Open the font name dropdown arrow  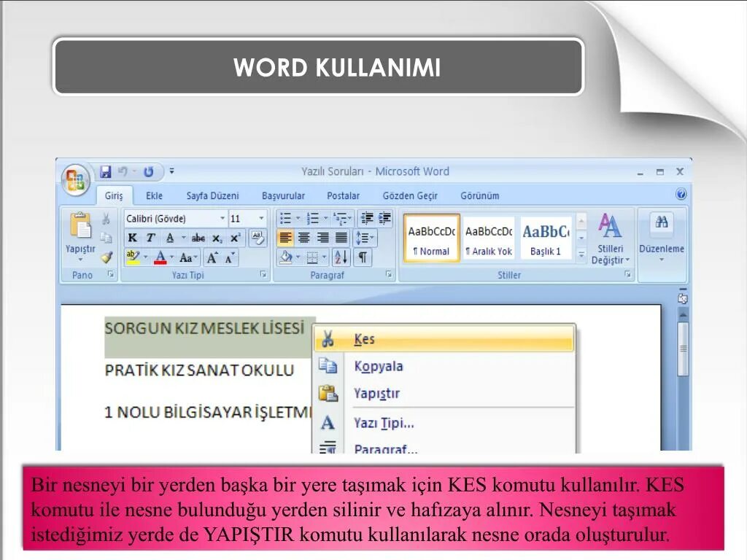(222, 219)
